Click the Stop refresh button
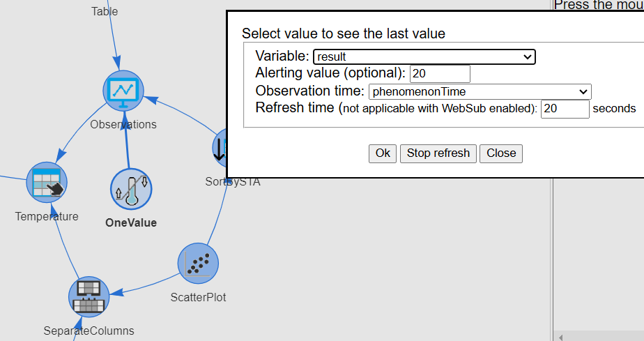The width and height of the screenshot is (644, 341). point(438,153)
